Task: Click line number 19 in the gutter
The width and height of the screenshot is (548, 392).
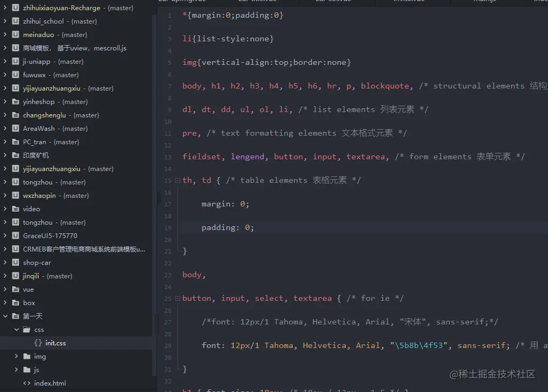Action: 168,228
